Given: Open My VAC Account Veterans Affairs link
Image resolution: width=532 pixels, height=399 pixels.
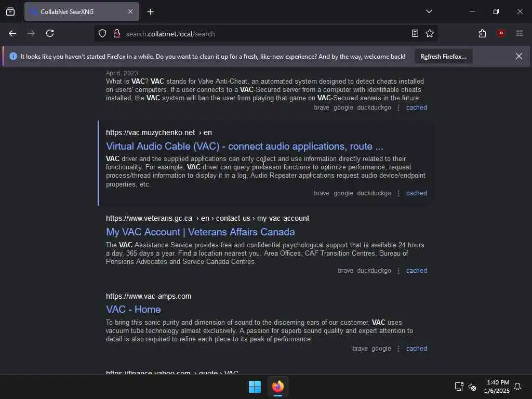Looking at the screenshot, I should point(200,232).
